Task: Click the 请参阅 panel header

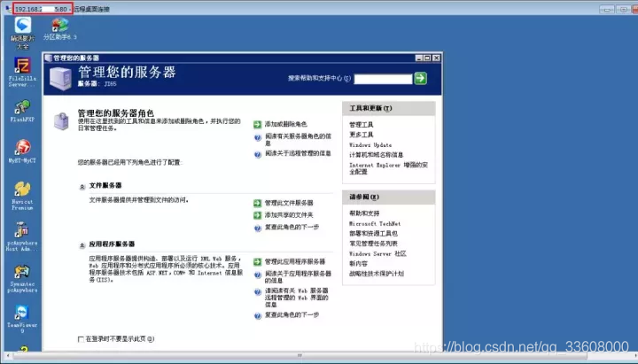Action: tap(389, 197)
